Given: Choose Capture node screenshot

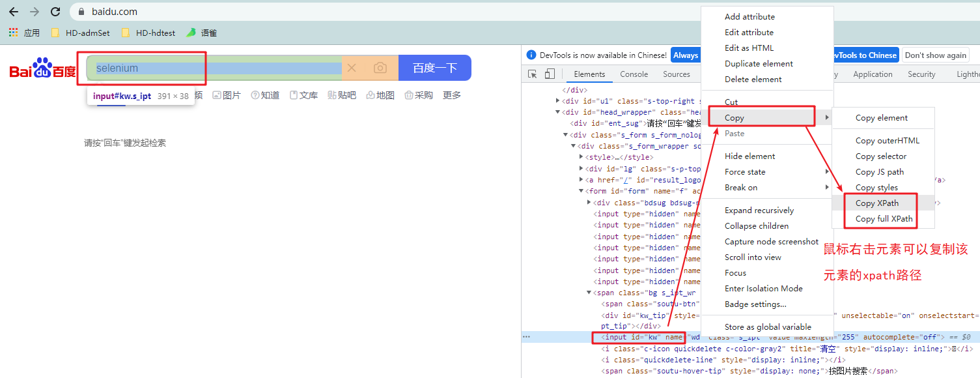Looking at the screenshot, I should point(767,242).
